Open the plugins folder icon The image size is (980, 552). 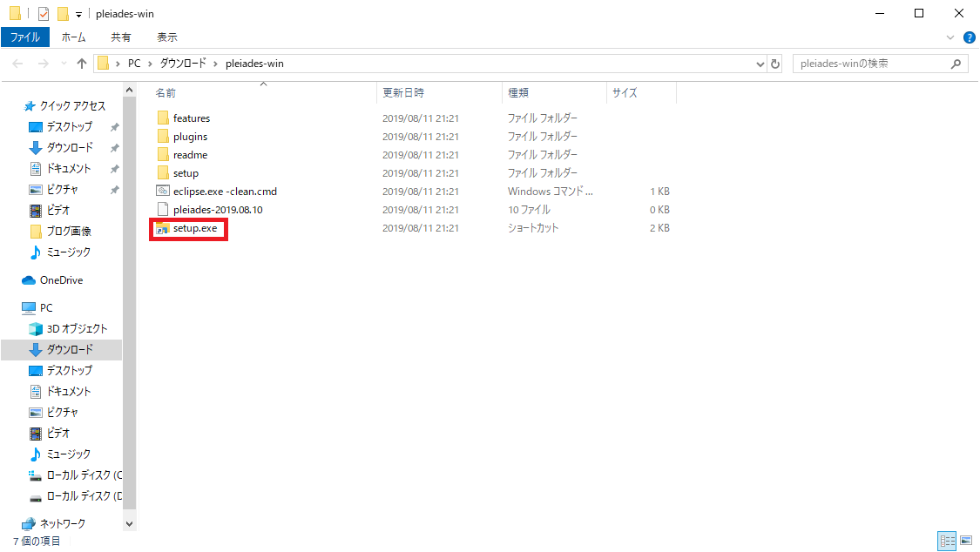coord(163,136)
